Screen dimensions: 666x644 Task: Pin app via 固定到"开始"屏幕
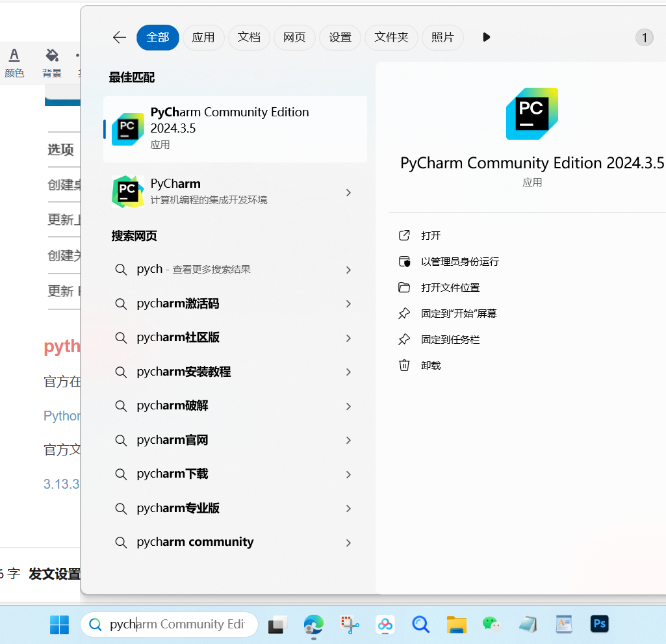point(459,313)
